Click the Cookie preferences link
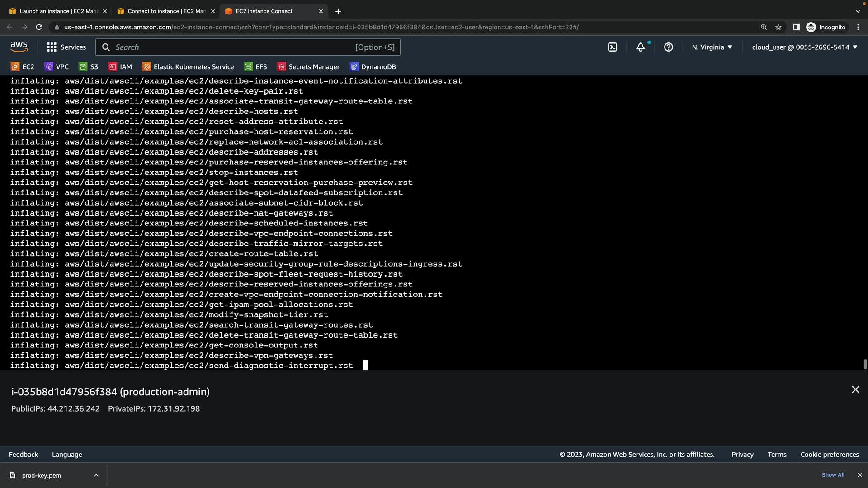Screen dimensions: 868x488 point(829,455)
